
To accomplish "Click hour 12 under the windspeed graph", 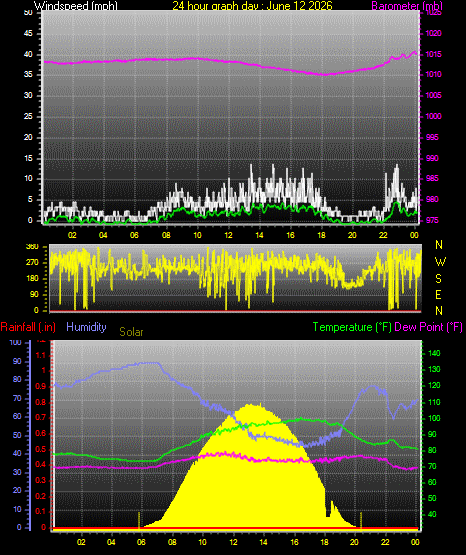I will 228,235.
